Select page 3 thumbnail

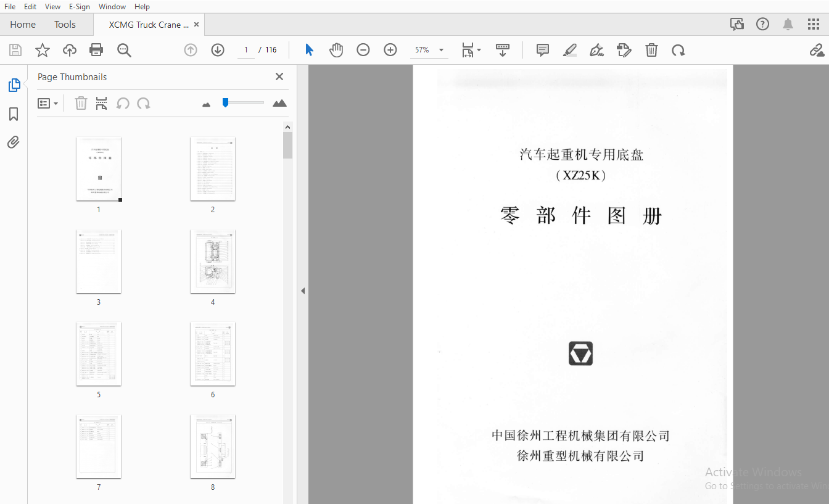click(x=99, y=262)
